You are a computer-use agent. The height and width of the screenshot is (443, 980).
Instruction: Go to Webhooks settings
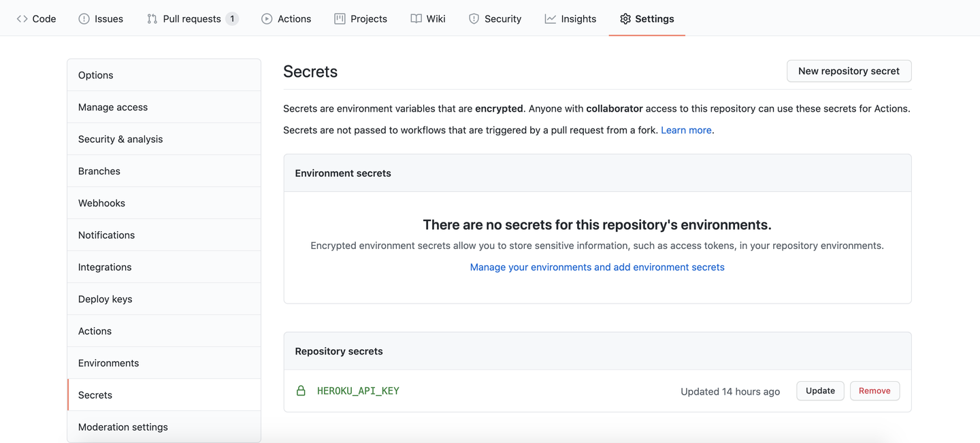pyautogui.click(x=101, y=203)
